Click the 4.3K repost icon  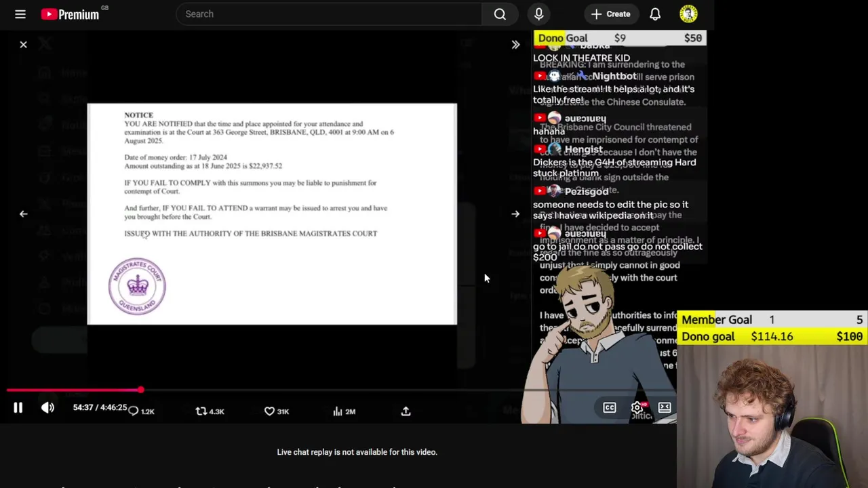210,411
